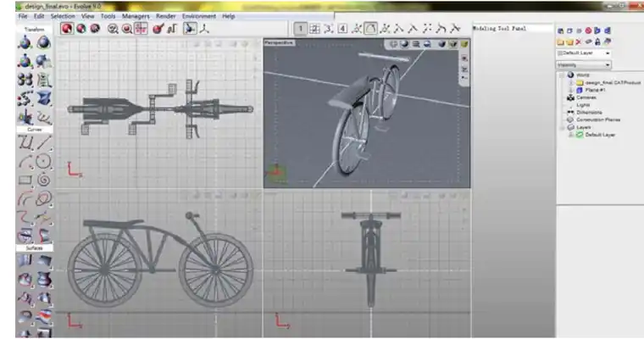Image resolution: width=644 pixels, height=339 pixels.
Task: Select Dimensions in the world tree
Action: pyautogui.click(x=589, y=112)
